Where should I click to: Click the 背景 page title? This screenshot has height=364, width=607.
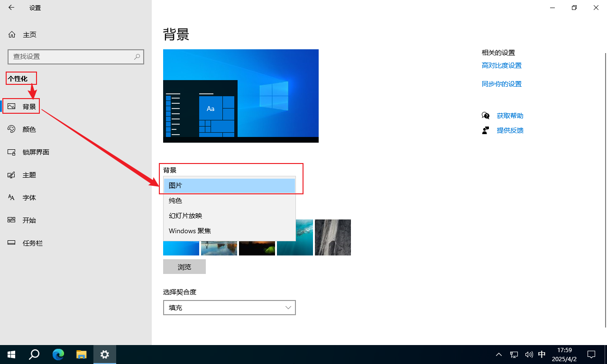[x=176, y=35]
